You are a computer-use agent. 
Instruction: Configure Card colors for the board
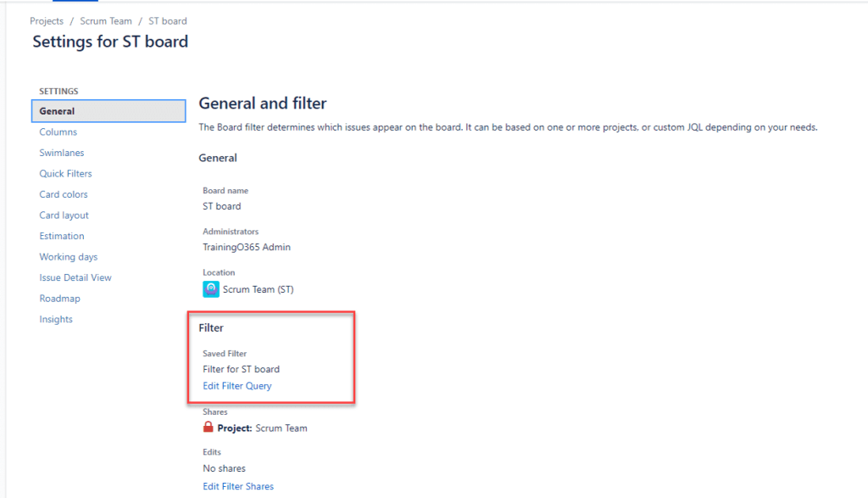tap(64, 193)
